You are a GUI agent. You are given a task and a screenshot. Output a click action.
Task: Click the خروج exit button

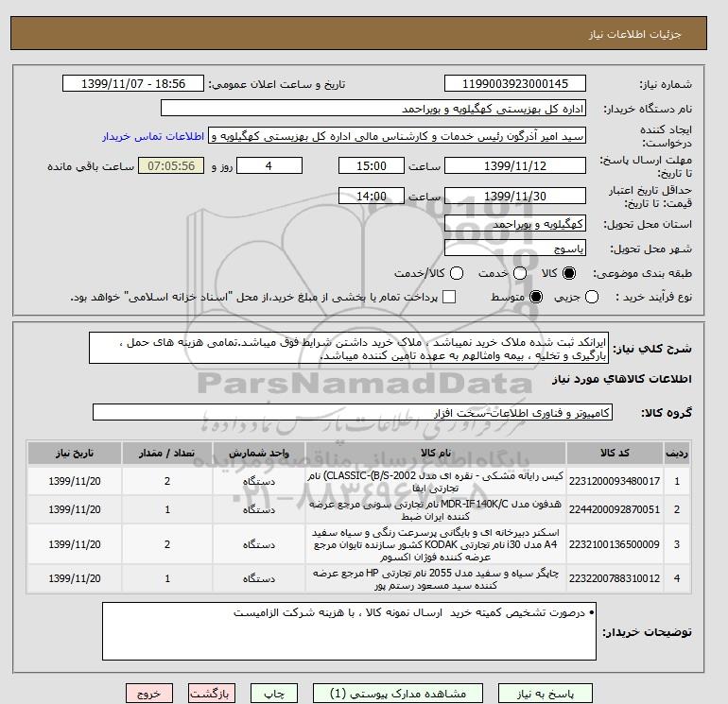coord(149,694)
